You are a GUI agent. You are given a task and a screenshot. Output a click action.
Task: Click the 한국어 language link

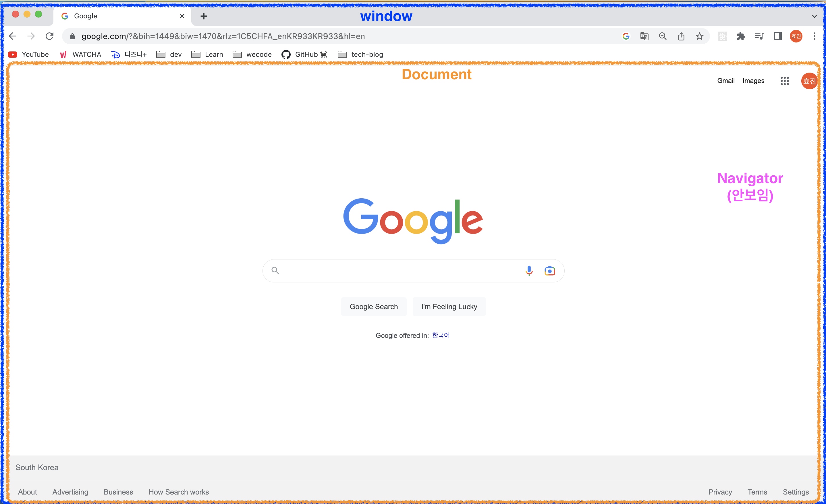pyautogui.click(x=441, y=336)
